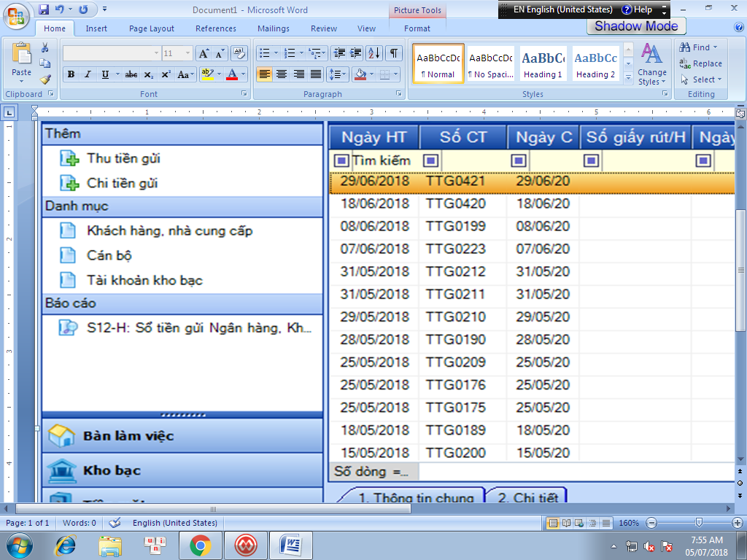Apply the Heading 1 style
This screenshot has height=560, width=747.
click(x=543, y=64)
